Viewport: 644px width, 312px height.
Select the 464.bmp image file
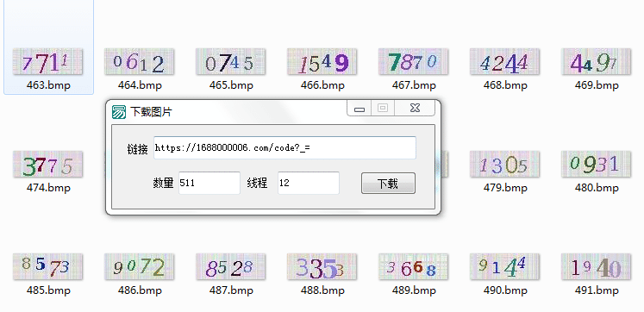click(x=140, y=61)
